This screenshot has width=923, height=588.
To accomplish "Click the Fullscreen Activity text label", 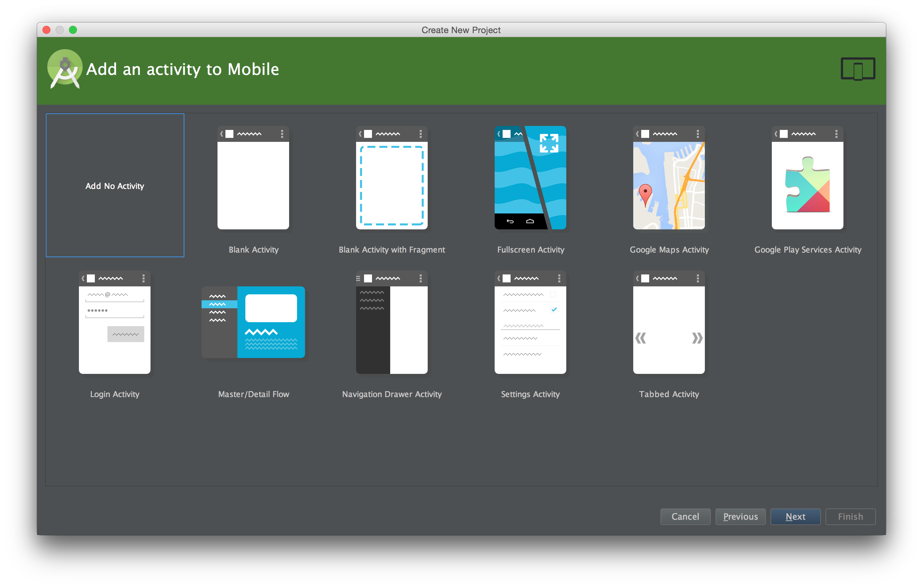I will 530,250.
